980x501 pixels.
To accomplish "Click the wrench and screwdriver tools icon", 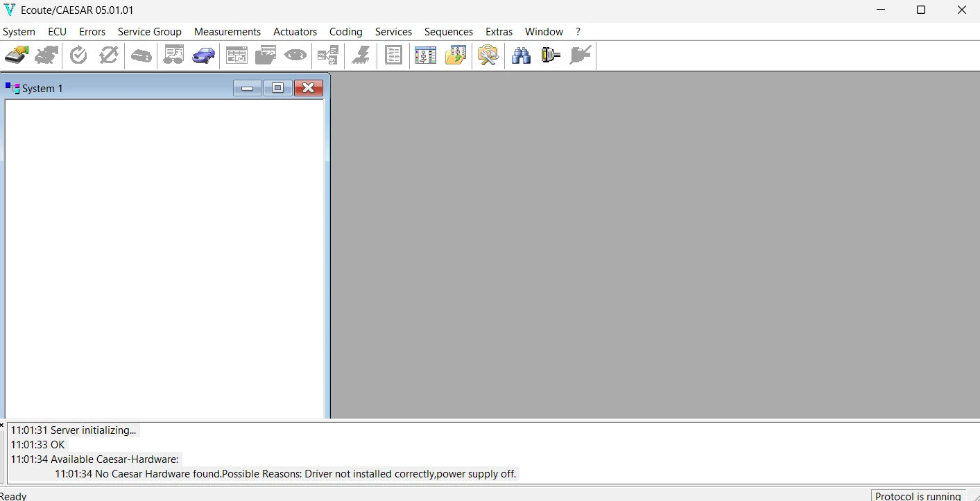I will pyautogui.click(x=488, y=55).
